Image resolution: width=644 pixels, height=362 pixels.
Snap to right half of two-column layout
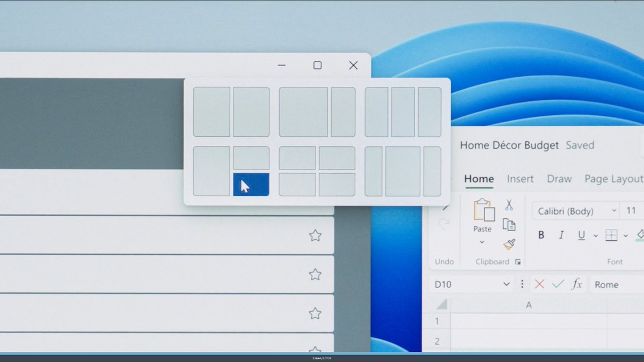click(251, 112)
